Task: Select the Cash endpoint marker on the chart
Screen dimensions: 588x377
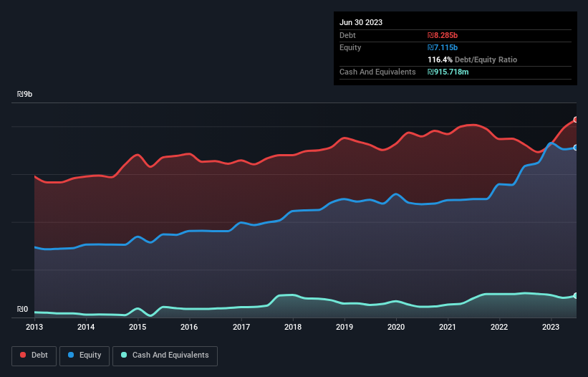Action: tap(576, 295)
